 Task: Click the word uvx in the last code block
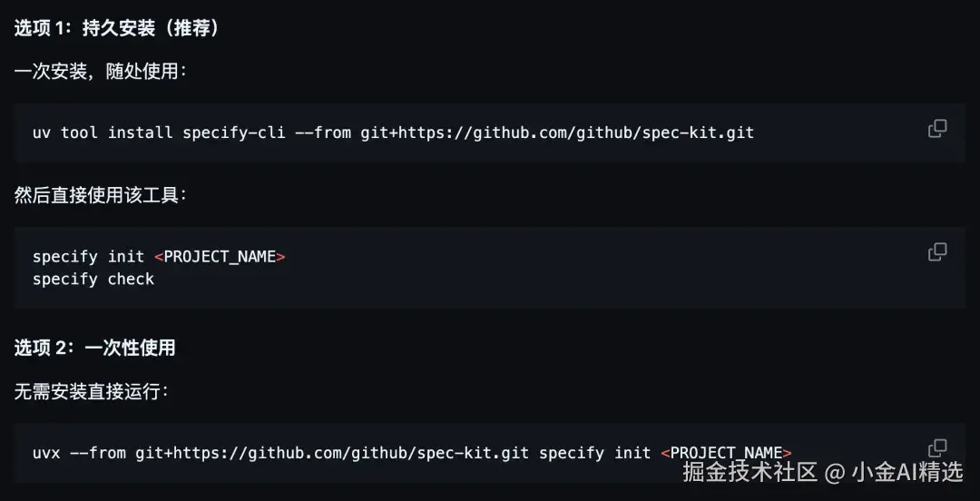(46, 452)
